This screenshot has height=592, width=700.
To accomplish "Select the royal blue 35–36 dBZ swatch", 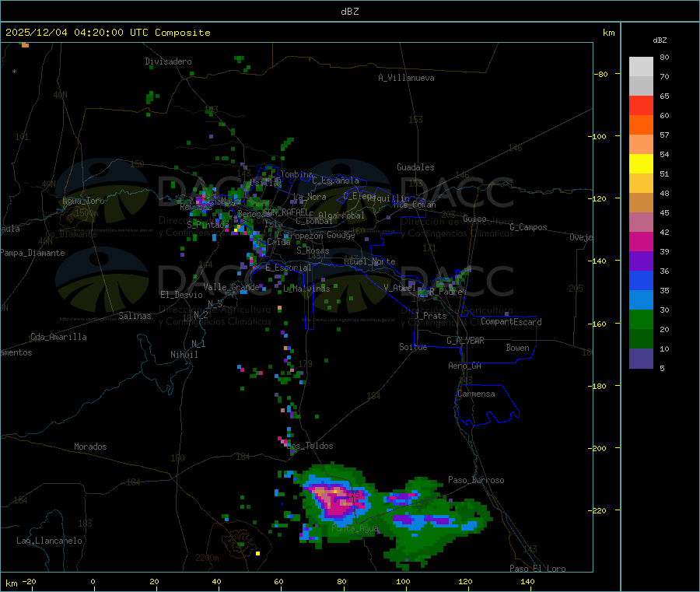I will [x=641, y=280].
